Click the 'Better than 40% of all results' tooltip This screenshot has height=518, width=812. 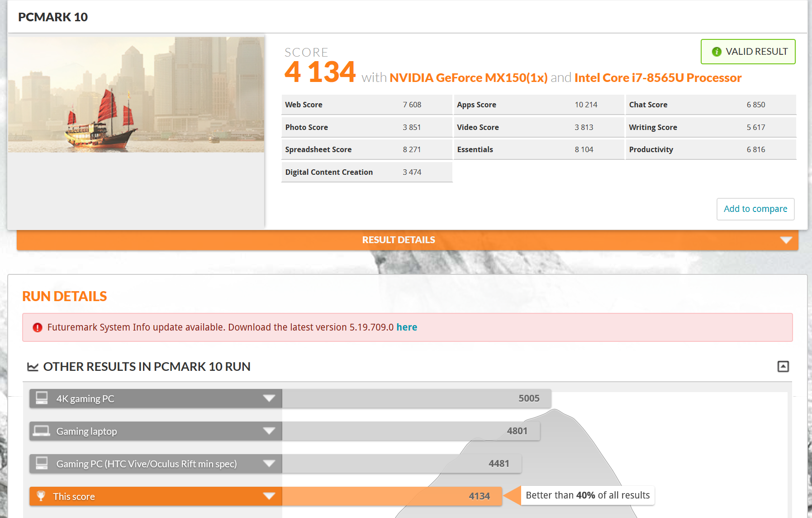[x=588, y=495]
